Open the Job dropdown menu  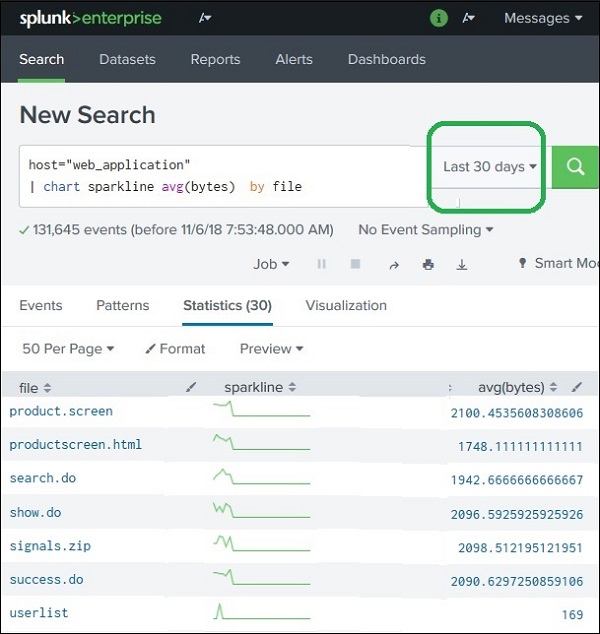tap(271, 264)
